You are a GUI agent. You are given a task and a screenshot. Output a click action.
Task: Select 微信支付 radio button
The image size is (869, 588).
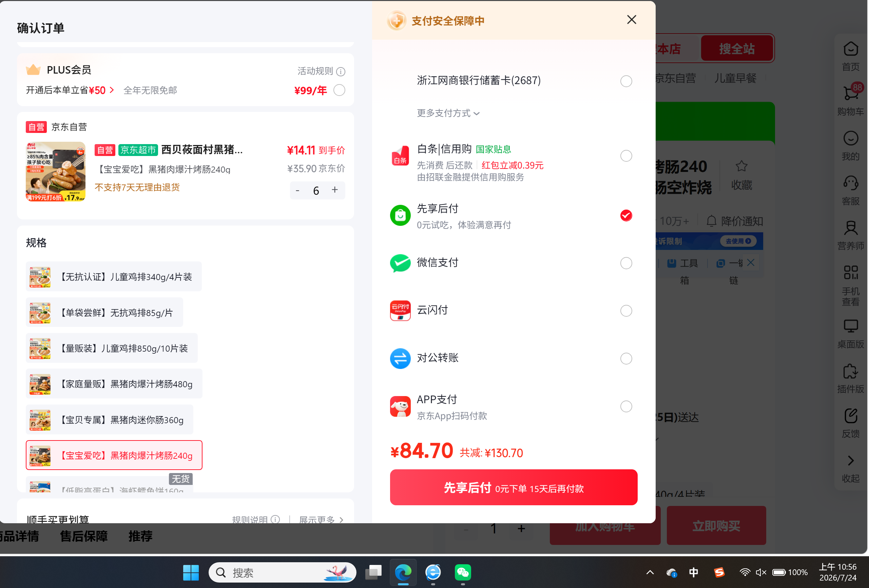626,263
